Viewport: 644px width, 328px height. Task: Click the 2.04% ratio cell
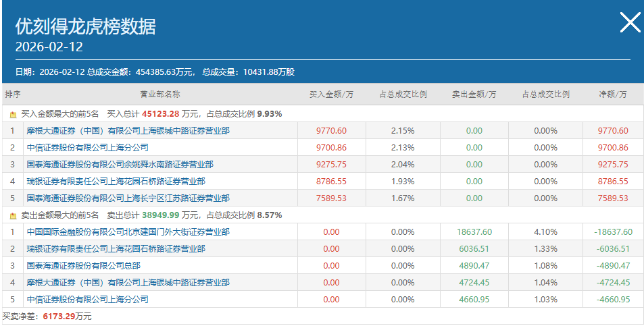point(403,165)
